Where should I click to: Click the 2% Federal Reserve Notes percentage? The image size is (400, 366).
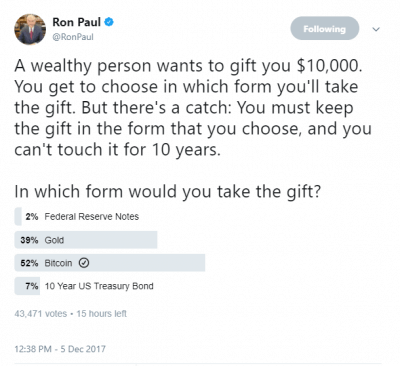point(32,217)
